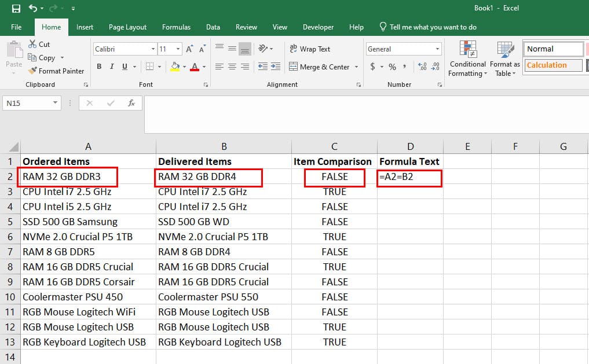
Task: Open the View tab
Action: [280, 27]
